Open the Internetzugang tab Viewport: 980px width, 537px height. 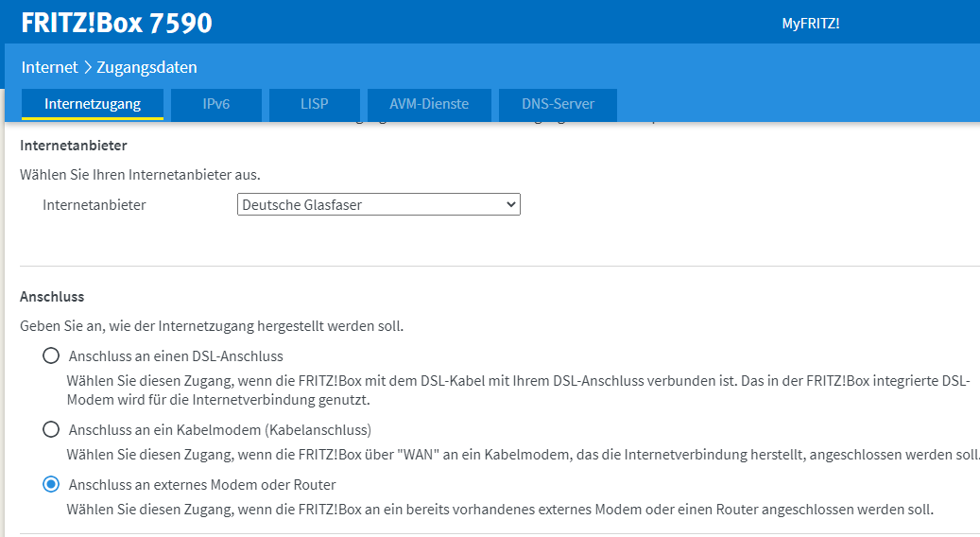click(93, 104)
